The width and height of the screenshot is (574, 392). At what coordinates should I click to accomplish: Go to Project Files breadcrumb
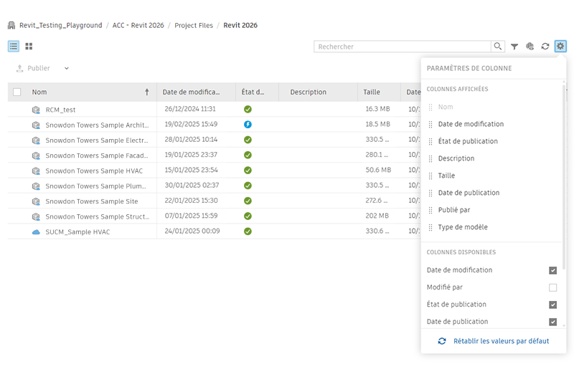[194, 25]
